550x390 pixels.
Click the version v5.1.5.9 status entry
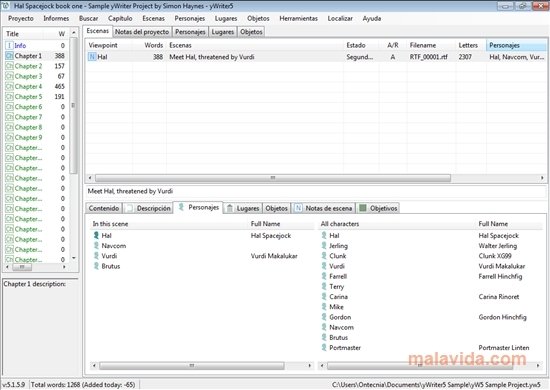click(x=14, y=384)
